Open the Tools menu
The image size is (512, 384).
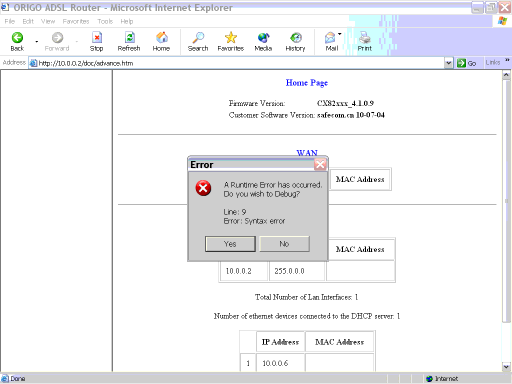[x=105, y=21]
